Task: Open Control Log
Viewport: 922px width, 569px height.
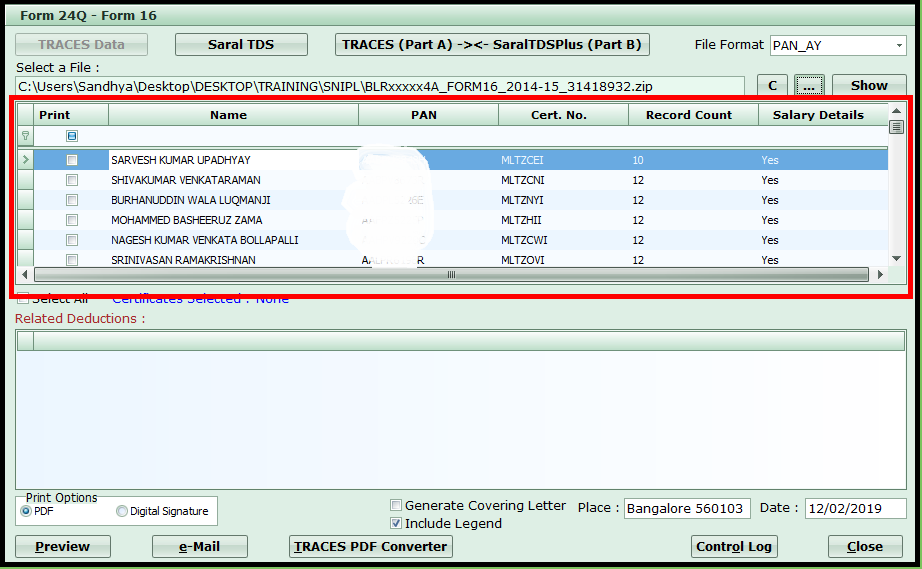Action: point(734,547)
